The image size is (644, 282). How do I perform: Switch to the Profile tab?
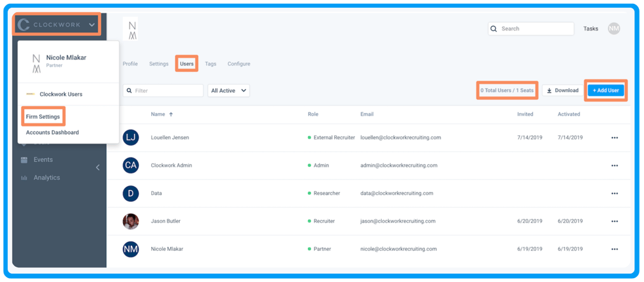[130, 64]
